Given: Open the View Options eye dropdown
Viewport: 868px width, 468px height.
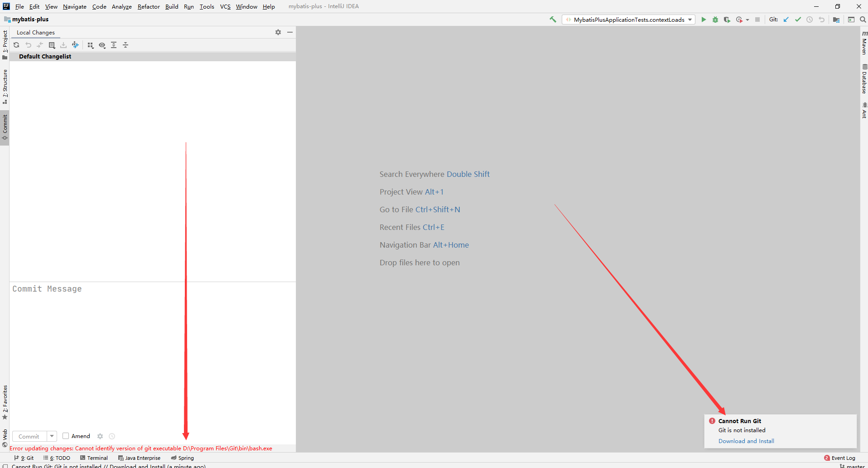Looking at the screenshot, I should pyautogui.click(x=102, y=45).
